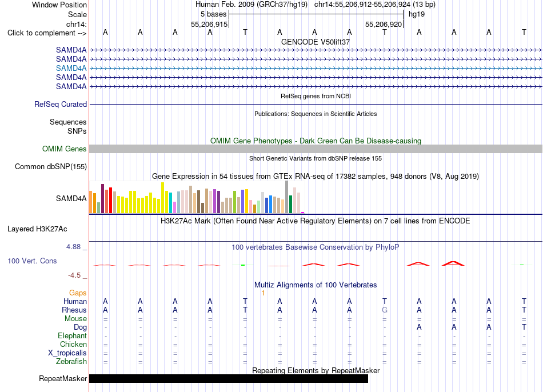
Task: Click the green OMIM Gene Phenotypes title
Action: pos(316,141)
